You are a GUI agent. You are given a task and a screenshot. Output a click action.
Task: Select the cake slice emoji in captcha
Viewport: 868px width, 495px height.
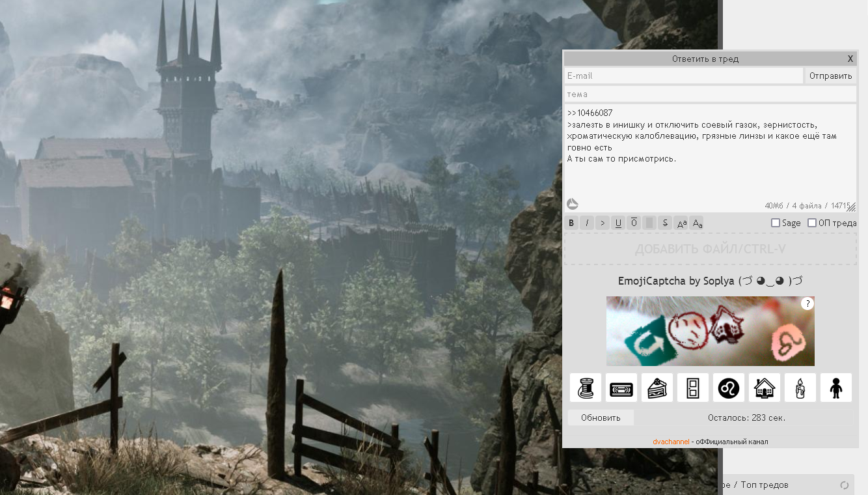tap(657, 388)
